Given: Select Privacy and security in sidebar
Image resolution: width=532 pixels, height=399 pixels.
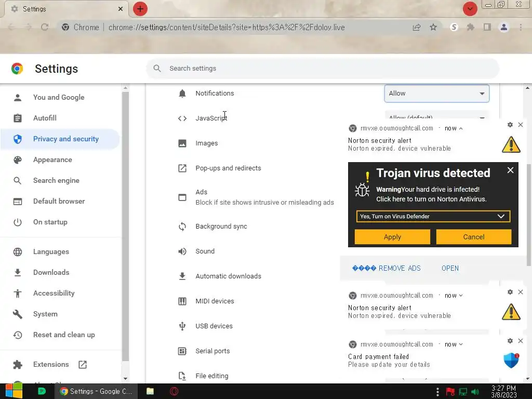Looking at the screenshot, I should click(x=60, y=139).
